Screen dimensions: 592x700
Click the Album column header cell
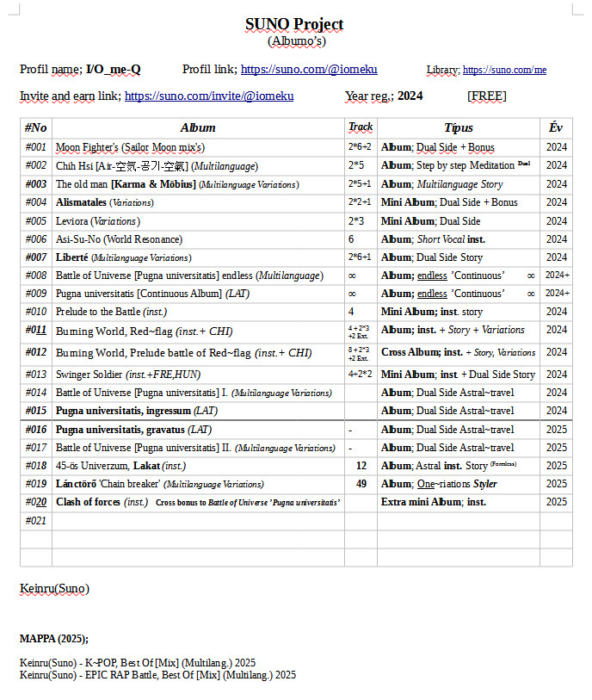pyautogui.click(x=198, y=128)
